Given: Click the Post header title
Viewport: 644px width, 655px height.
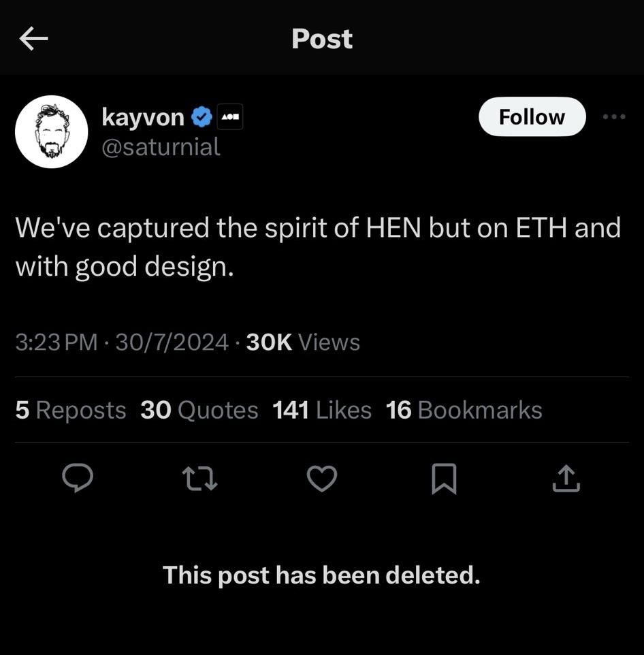Looking at the screenshot, I should [x=322, y=38].
